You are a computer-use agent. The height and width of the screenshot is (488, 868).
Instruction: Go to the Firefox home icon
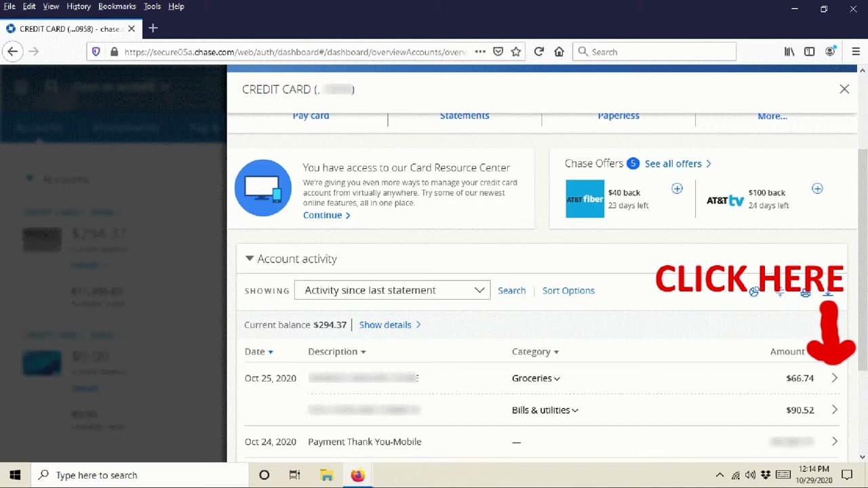(x=559, y=52)
